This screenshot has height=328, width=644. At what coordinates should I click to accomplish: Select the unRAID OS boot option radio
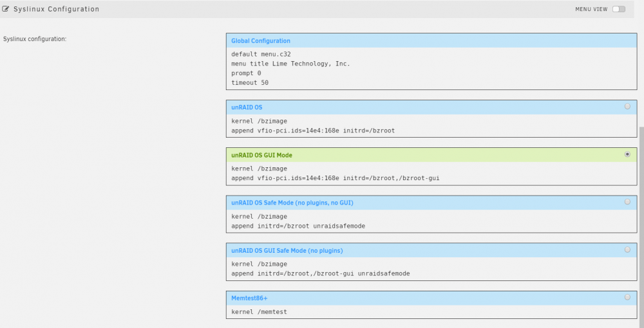tap(627, 106)
